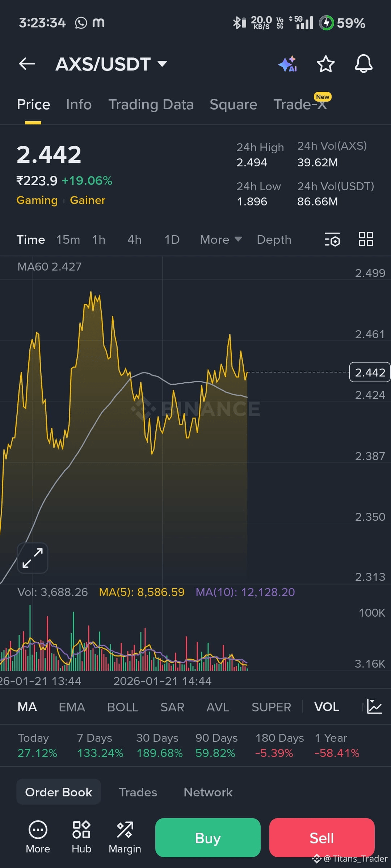391x868 pixels.
Task: Tap the 1 Year -58.41% performance
Action: (337, 746)
